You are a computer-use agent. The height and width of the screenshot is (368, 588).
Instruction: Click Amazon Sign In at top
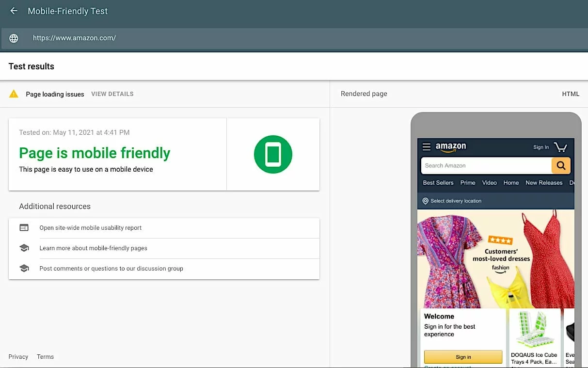click(541, 147)
